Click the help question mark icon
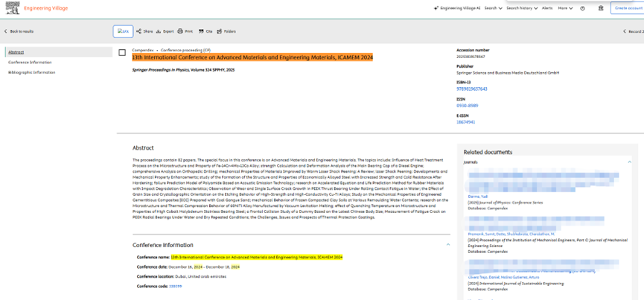The height and width of the screenshot is (300, 644). [583, 8]
